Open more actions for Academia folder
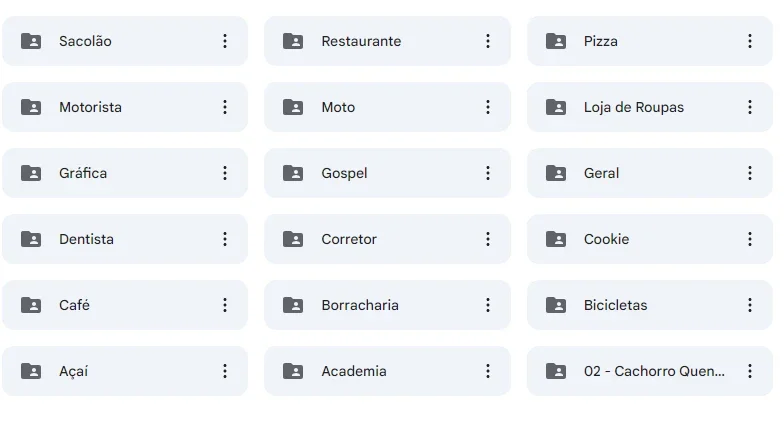 488,371
